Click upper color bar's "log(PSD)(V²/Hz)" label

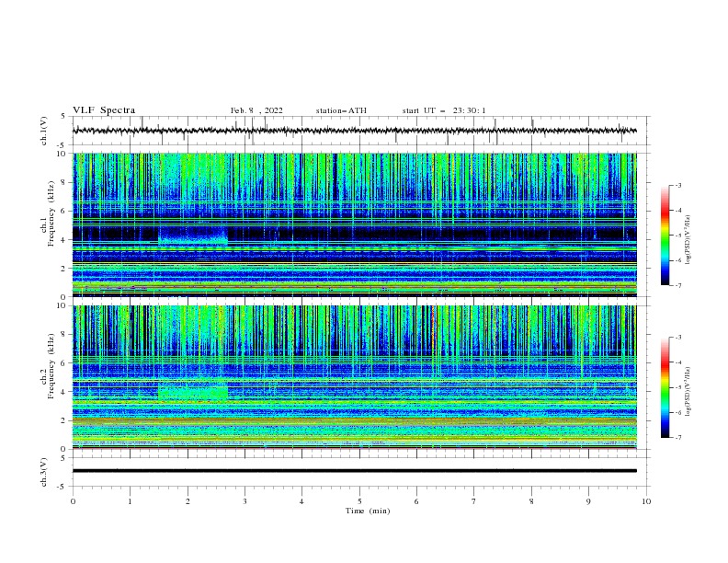(688, 240)
